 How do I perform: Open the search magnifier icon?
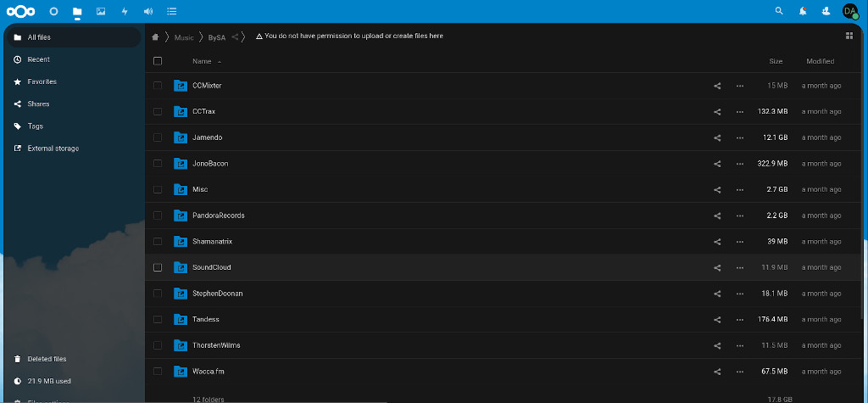[779, 11]
